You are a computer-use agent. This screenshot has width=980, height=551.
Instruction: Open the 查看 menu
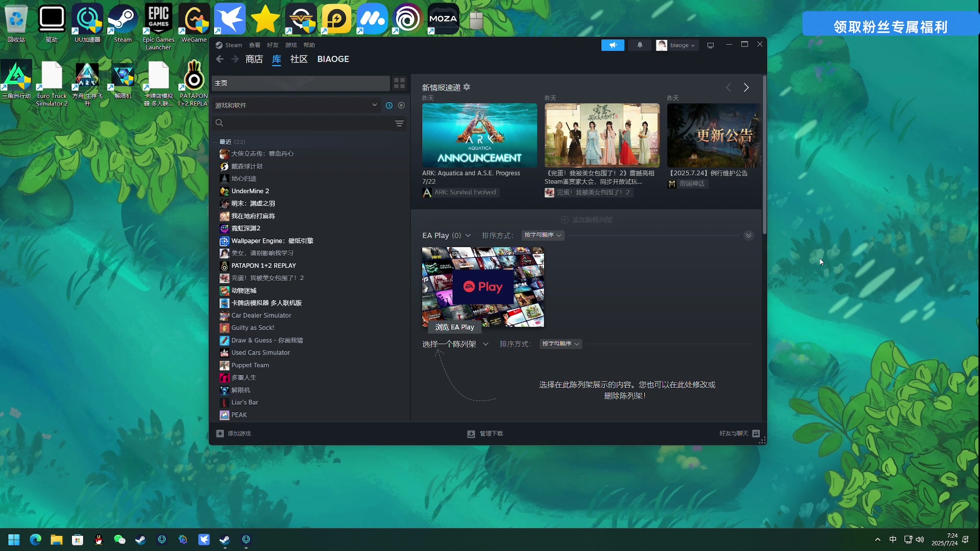(x=254, y=45)
